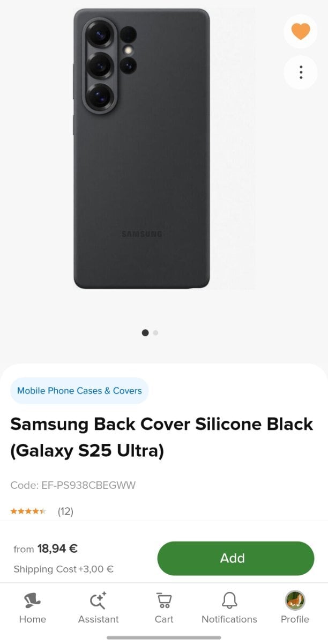The height and width of the screenshot is (644, 328).
Task: Select the second image carousel dot
Action: [x=155, y=333]
